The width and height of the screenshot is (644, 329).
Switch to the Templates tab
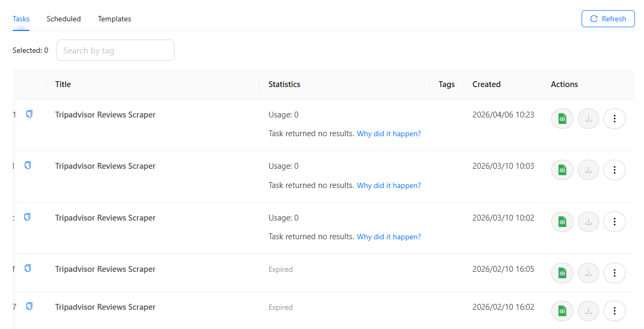click(x=114, y=19)
